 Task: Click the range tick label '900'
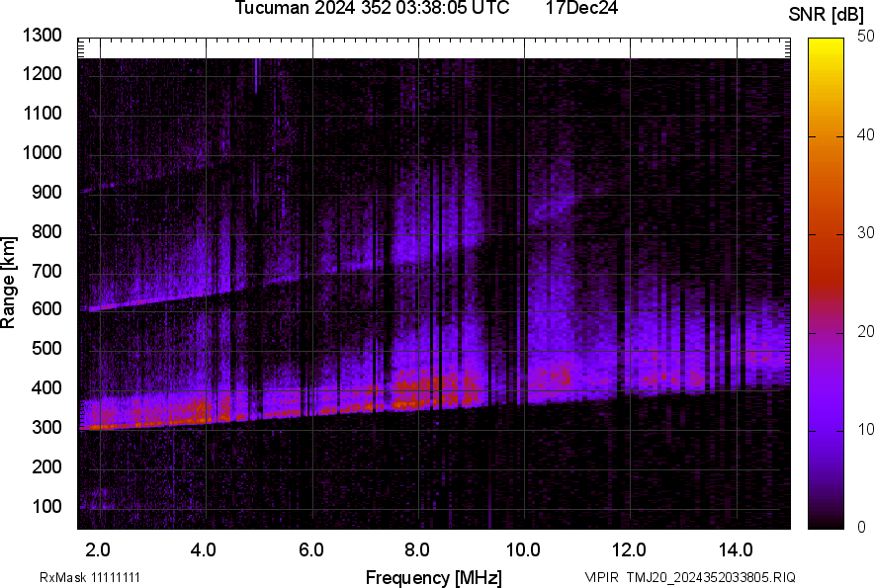click(x=46, y=192)
